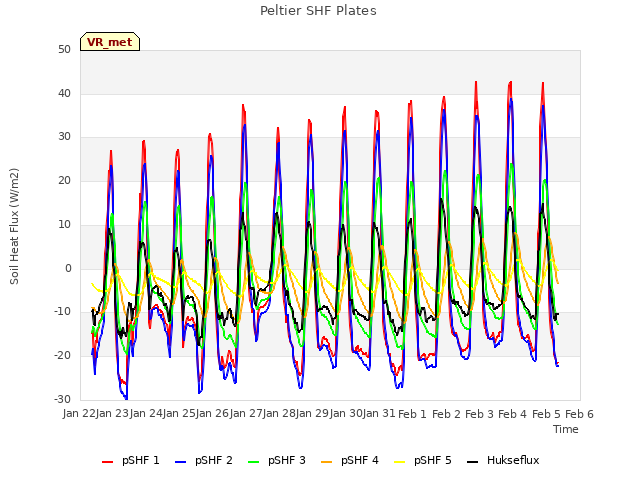The height and width of the screenshot is (480, 640).
Task: Click the Jan 31 x-axis label
Action: coord(379,414)
